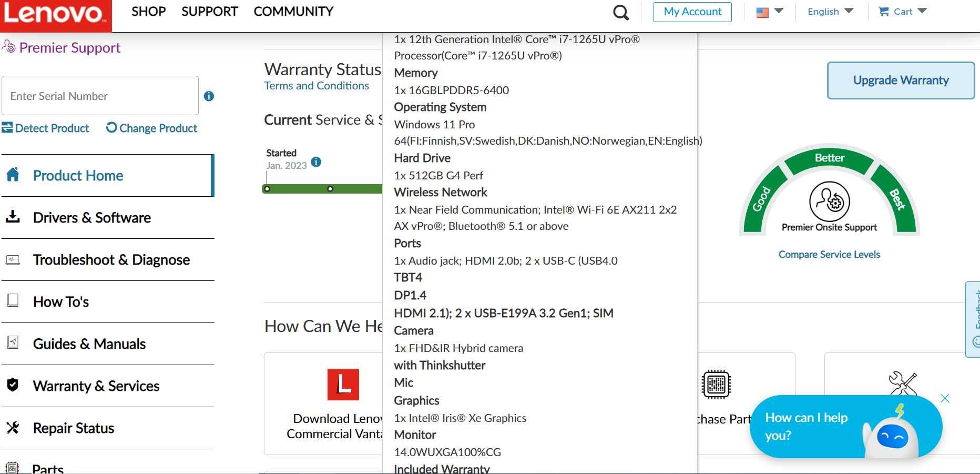The height and width of the screenshot is (474, 980).
Task: Click the first marker on warranty timeline
Action: (267, 188)
